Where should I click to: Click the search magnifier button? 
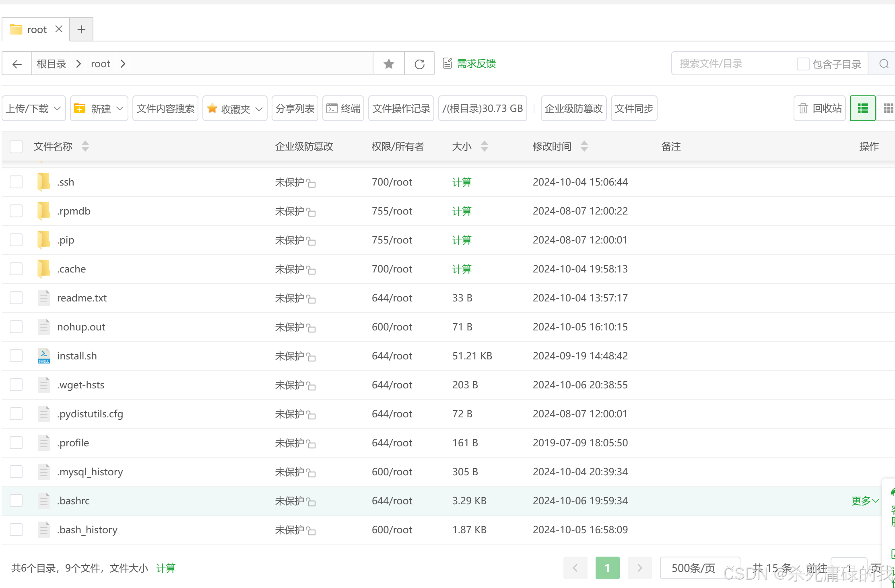point(884,64)
